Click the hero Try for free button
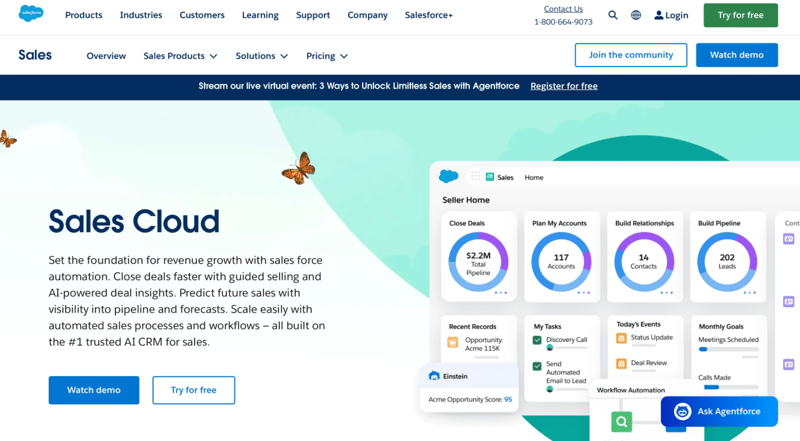Image resolution: width=800 pixels, height=441 pixels. (x=193, y=390)
